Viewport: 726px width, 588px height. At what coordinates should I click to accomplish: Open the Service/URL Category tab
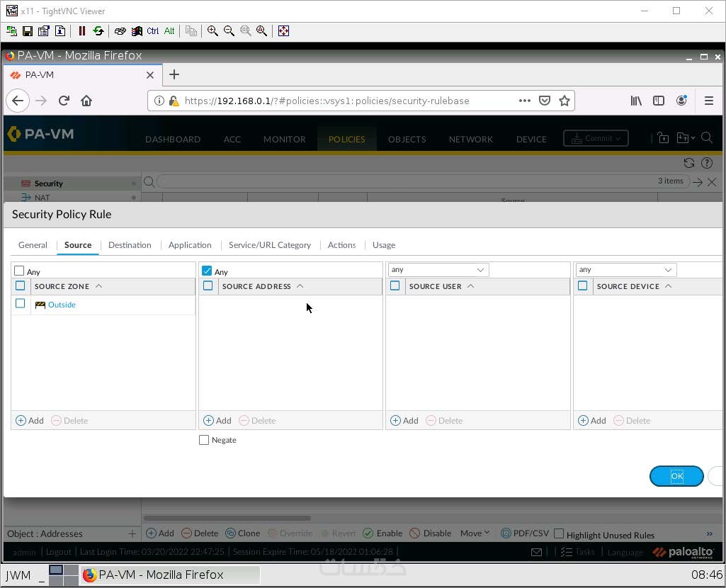pos(270,245)
